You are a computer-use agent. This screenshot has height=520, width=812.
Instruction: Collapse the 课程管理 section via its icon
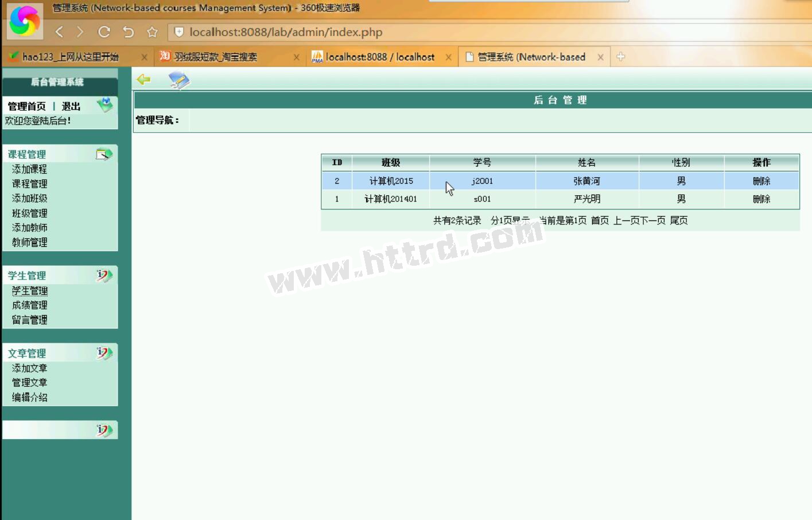(104, 154)
